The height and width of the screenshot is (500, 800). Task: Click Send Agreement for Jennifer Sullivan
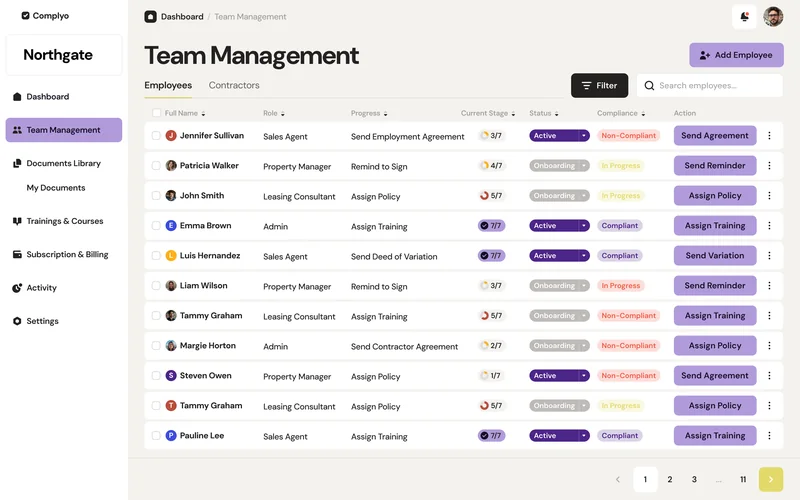[715, 136]
